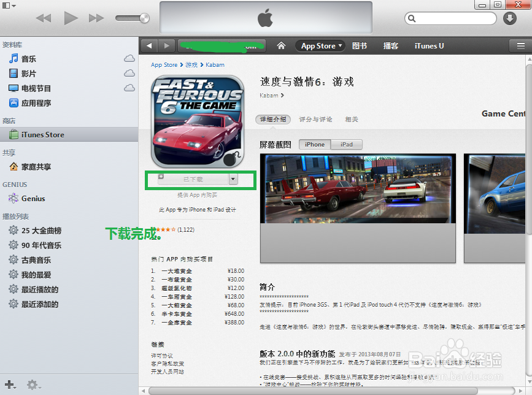Open the 开发人员网站 link
Image resolution: width=532 pixels, height=395 pixels.
pos(168,372)
